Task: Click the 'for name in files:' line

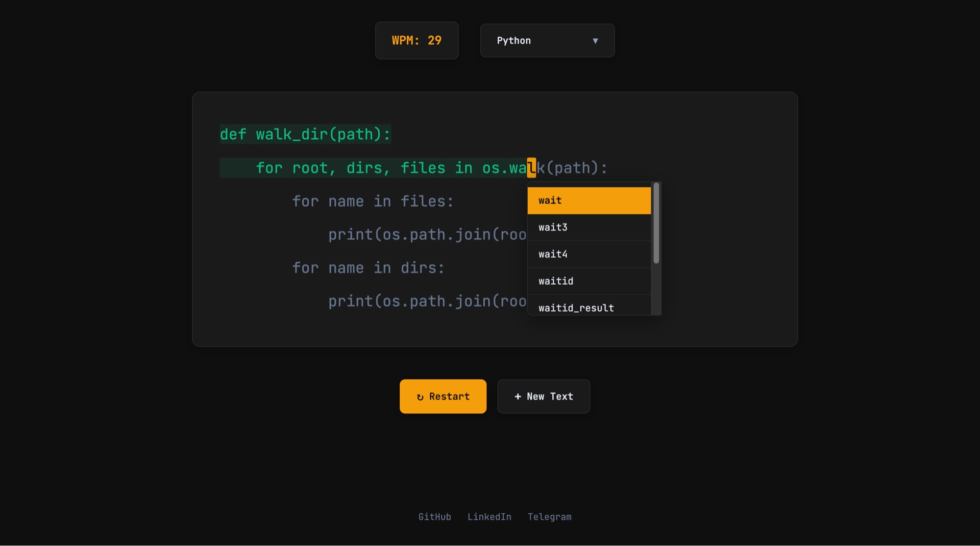Action: (x=373, y=201)
